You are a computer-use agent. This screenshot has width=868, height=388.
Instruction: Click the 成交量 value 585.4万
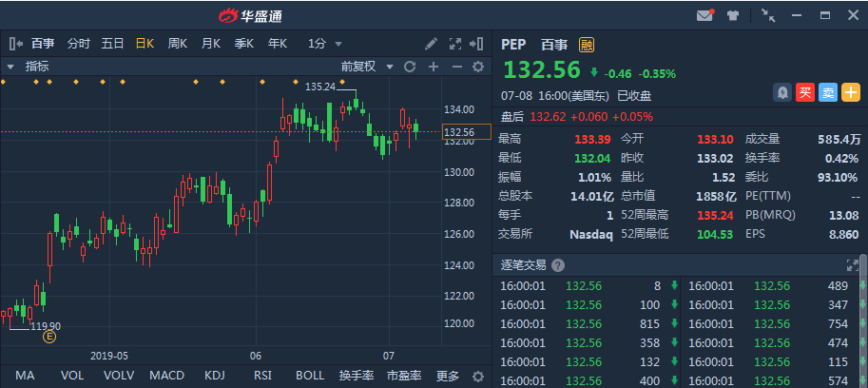[839, 139]
